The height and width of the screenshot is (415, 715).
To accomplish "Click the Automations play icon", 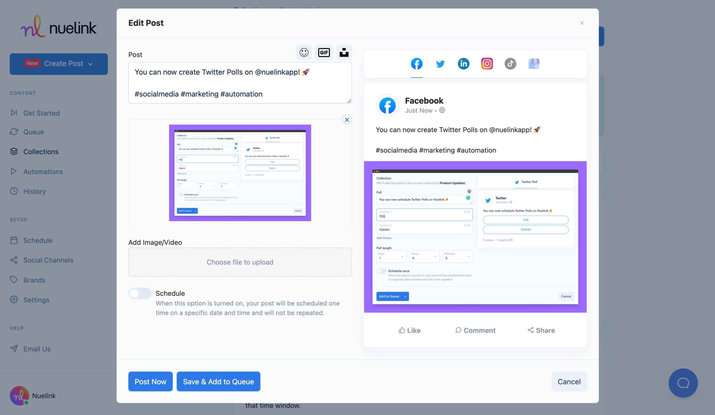I will tap(14, 171).
